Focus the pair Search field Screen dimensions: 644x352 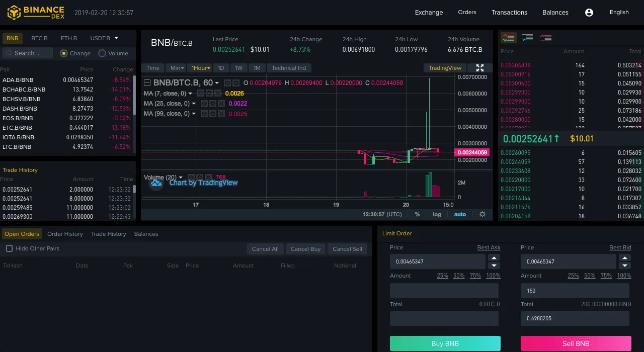coord(28,53)
